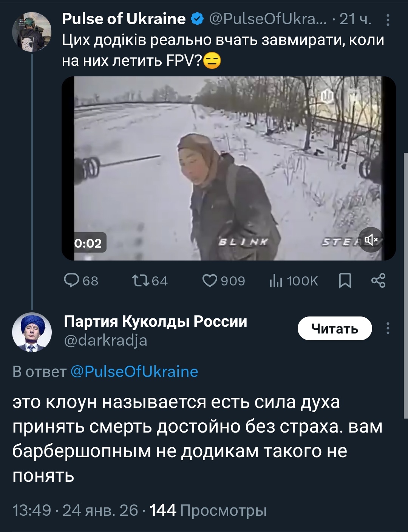The image size is (408, 532).
Task: Share the Pulse of Ukraine post
Action: pos(378,281)
